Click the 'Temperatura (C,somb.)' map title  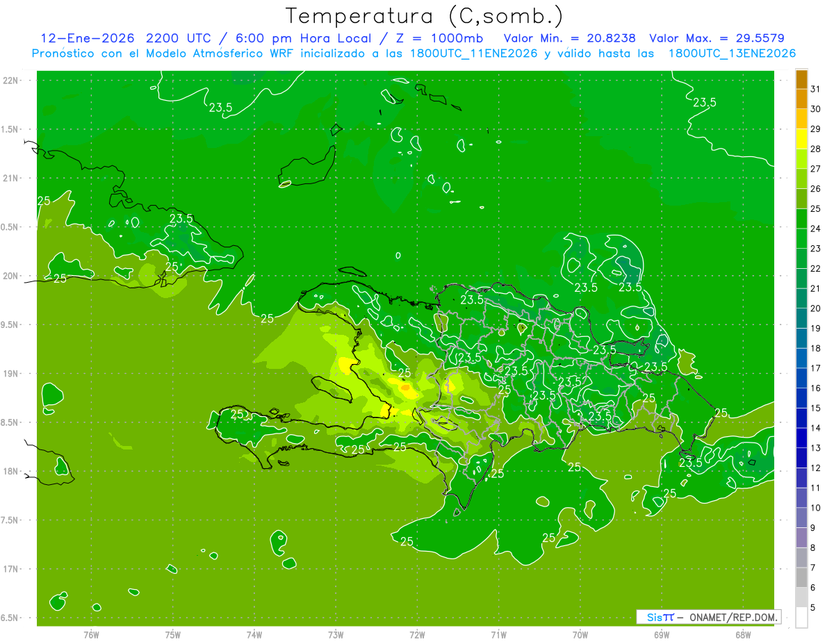[425, 16]
